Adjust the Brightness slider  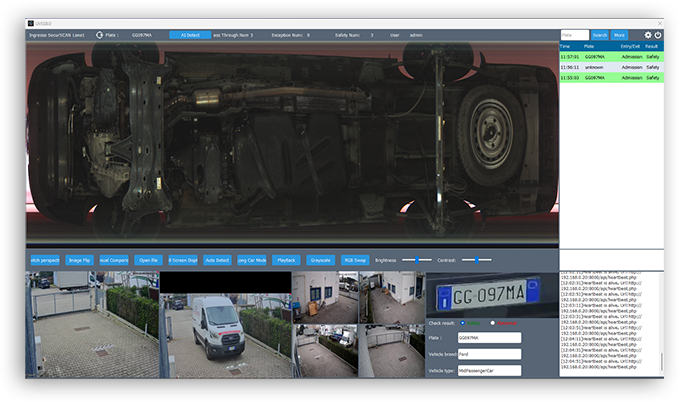[x=416, y=260]
